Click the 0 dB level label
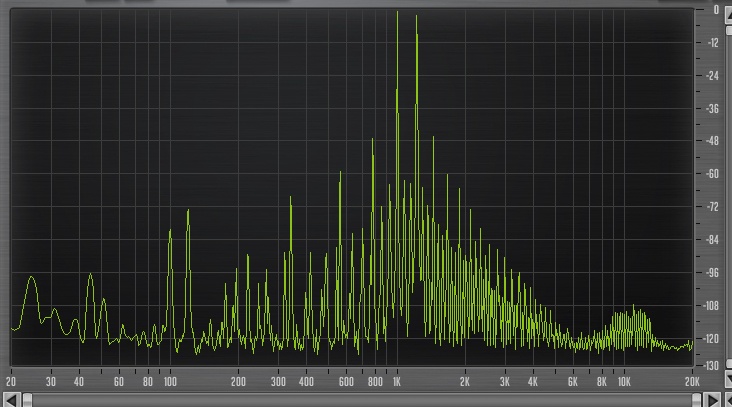Image resolution: width=732 pixels, height=407 pixels. 716,9
